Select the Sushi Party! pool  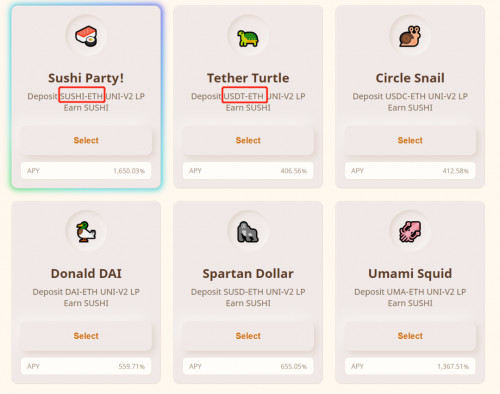[86, 140]
